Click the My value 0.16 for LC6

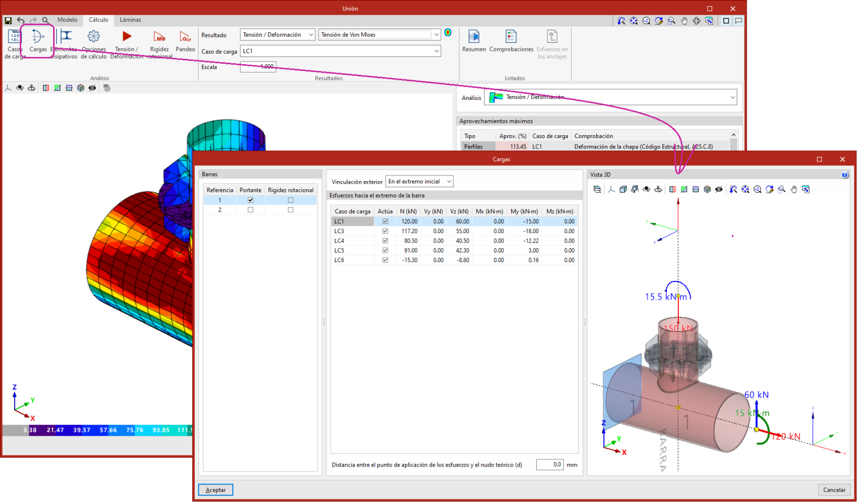tap(524, 260)
